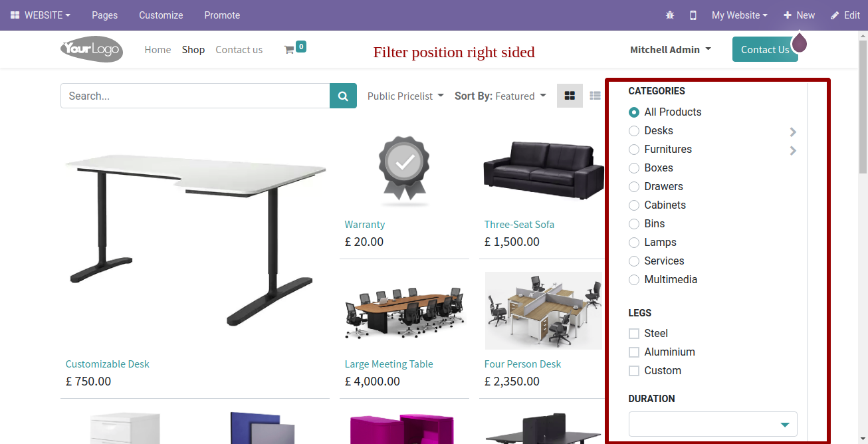Click the Contact Us button
Viewport: 868px width, 444px height.
click(x=765, y=49)
